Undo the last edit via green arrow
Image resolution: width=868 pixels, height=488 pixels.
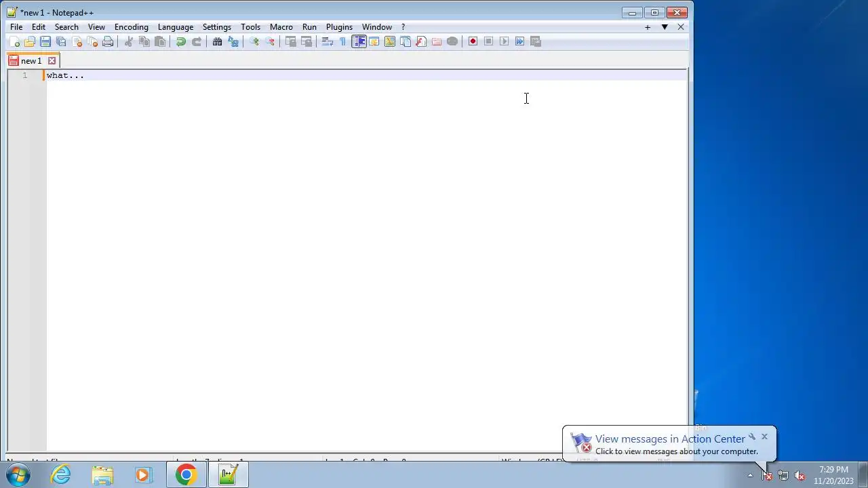point(181,41)
